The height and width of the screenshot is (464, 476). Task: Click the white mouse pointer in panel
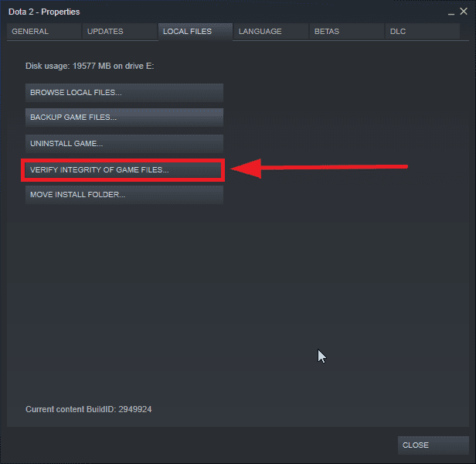tap(321, 357)
